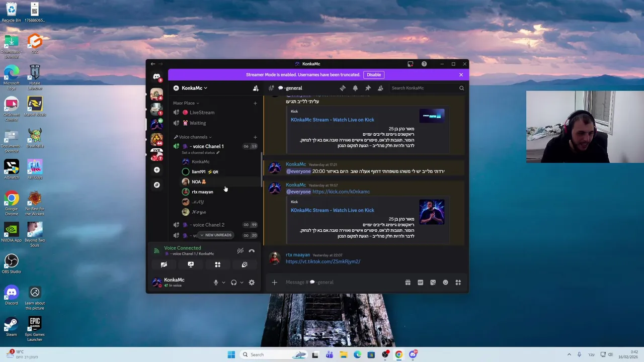Click the Search KonkaMc field
Viewport: 644px width, 362px height.
point(424,88)
